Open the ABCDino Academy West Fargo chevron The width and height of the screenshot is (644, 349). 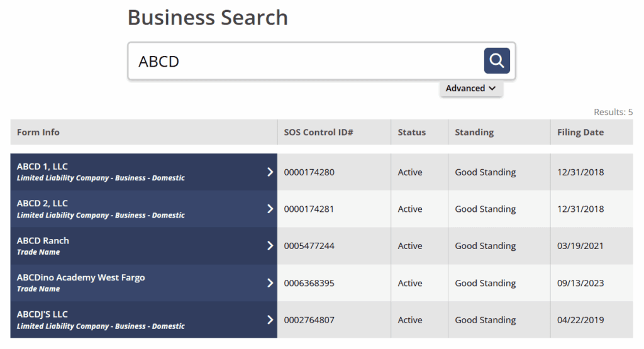pyautogui.click(x=270, y=283)
